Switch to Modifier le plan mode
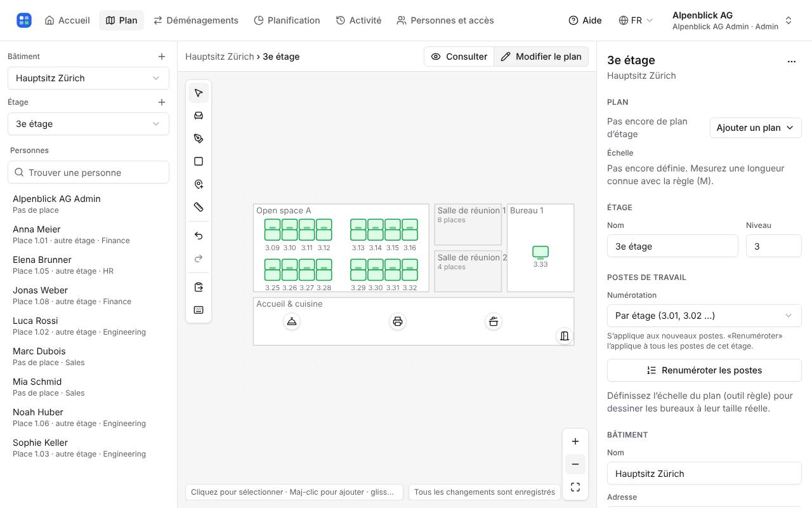Viewport: 812px width, 508px height. (x=541, y=57)
